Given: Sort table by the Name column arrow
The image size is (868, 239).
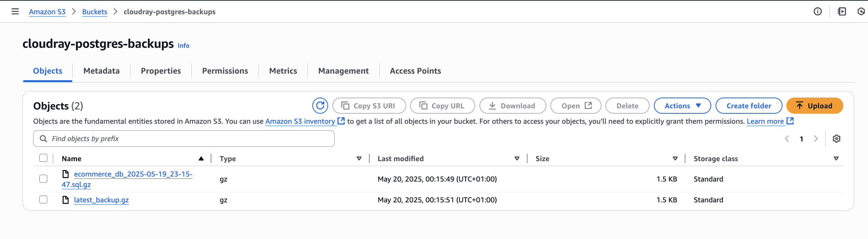Looking at the screenshot, I should (x=201, y=158).
